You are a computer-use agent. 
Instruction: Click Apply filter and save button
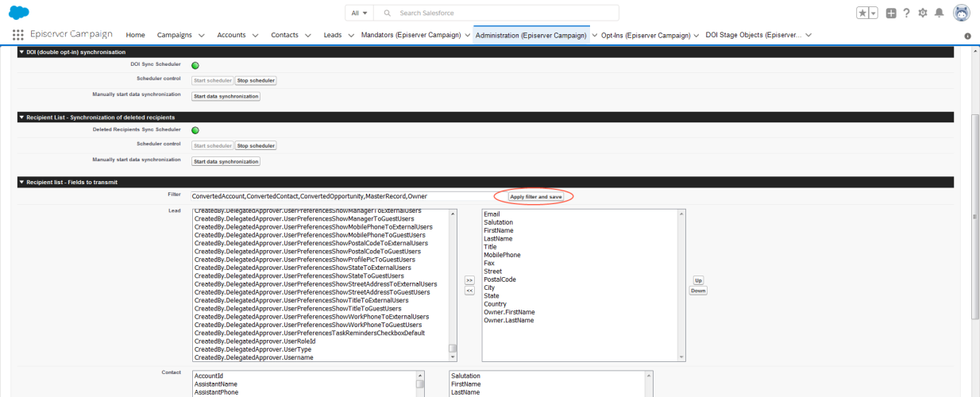pyautogui.click(x=536, y=196)
